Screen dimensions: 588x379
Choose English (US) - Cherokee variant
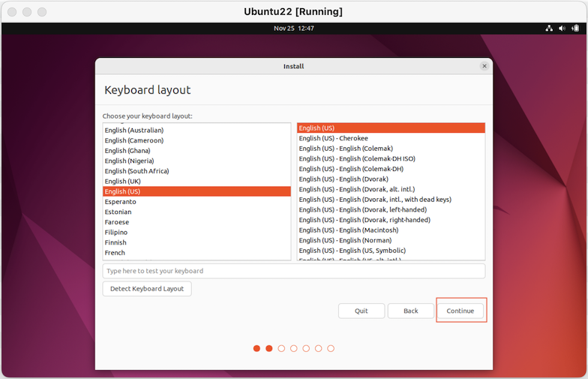391,138
